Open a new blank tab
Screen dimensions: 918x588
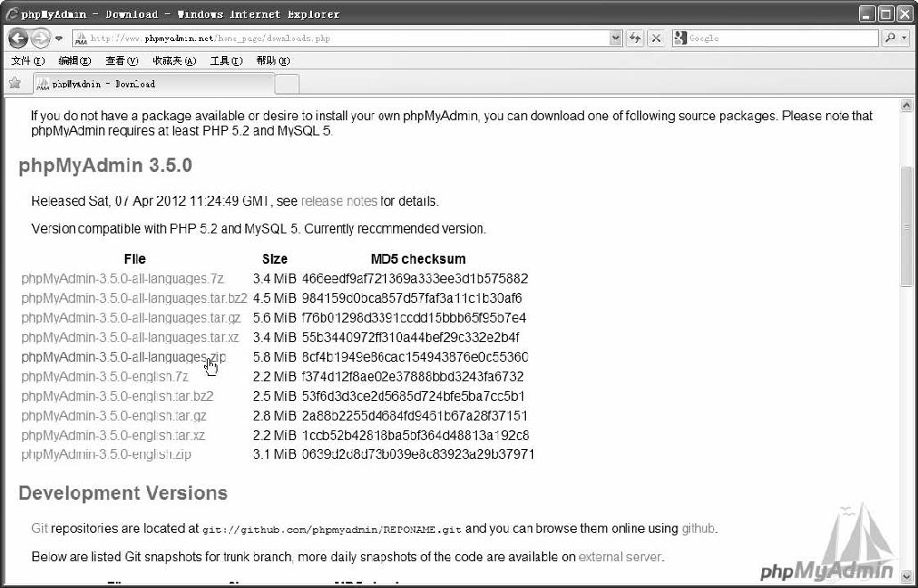[x=287, y=85]
